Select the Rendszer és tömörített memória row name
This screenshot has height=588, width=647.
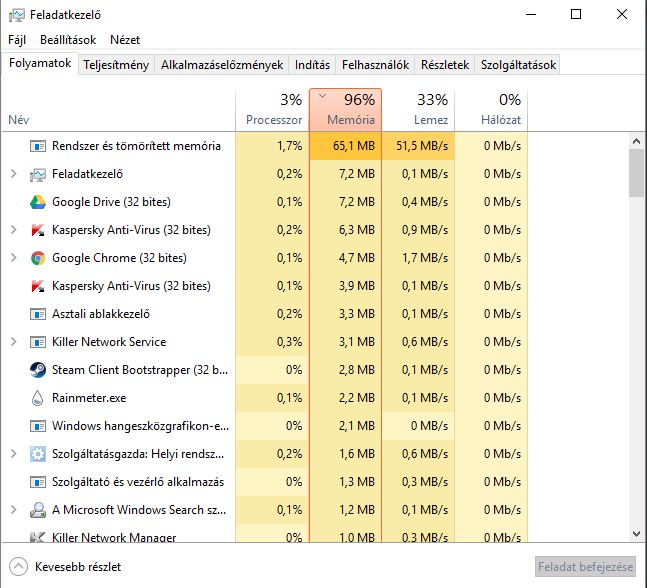tap(136, 146)
